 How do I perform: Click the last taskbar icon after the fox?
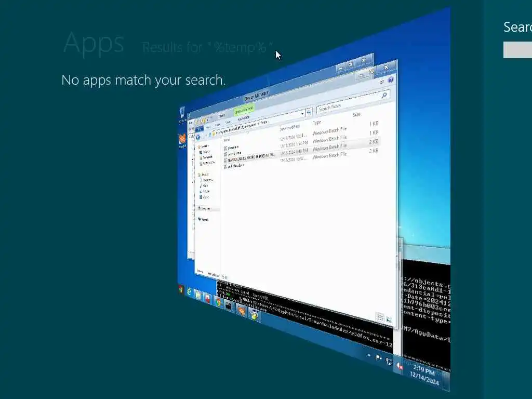point(254,315)
